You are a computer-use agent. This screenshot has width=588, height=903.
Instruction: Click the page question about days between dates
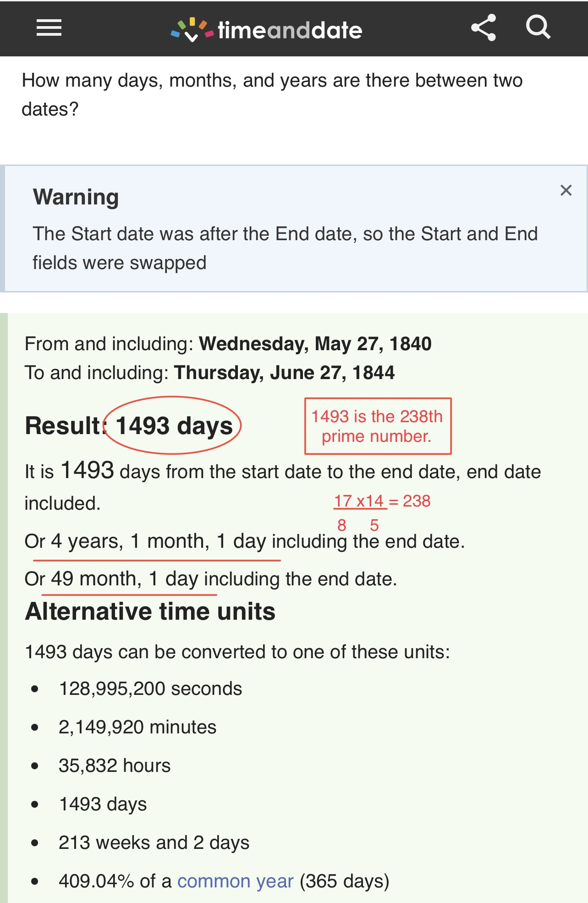pos(272,94)
